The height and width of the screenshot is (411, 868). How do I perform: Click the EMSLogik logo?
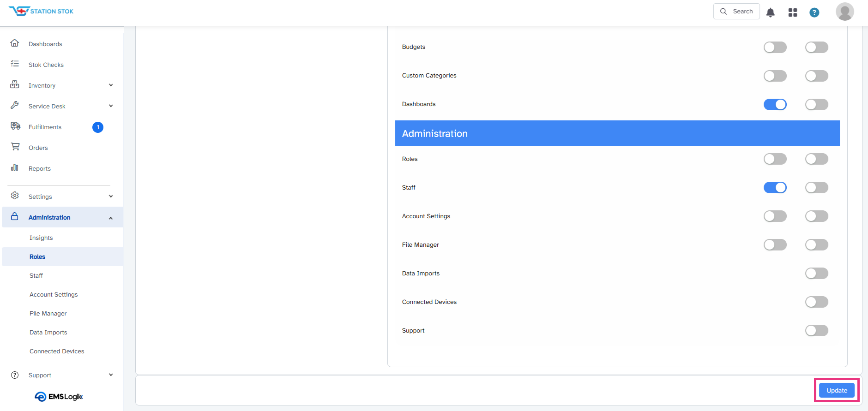coord(59,397)
